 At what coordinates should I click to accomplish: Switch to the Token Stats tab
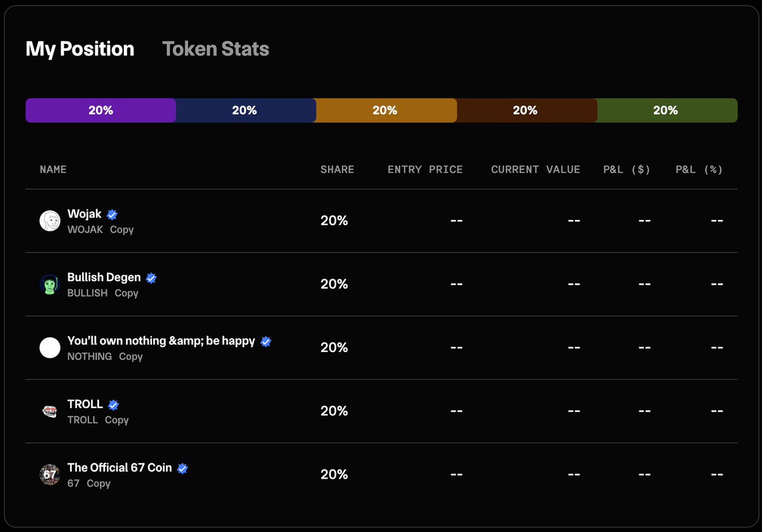coord(215,49)
